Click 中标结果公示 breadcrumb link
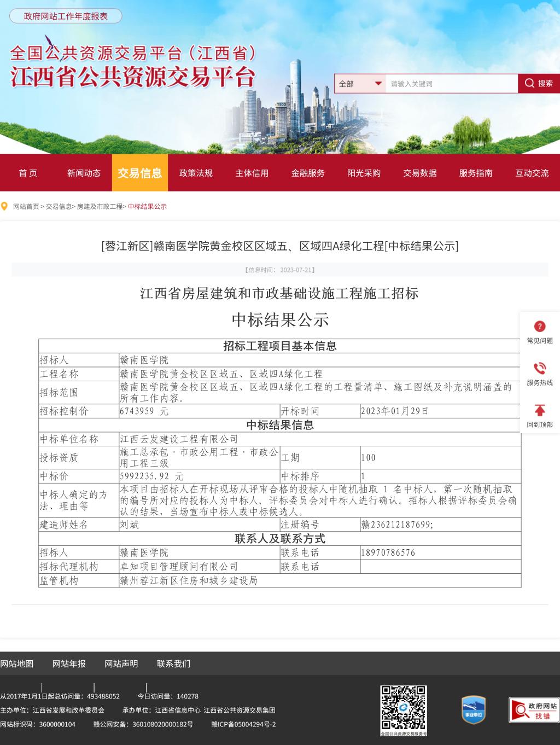 pyautogui.click(x=147, y=206)
